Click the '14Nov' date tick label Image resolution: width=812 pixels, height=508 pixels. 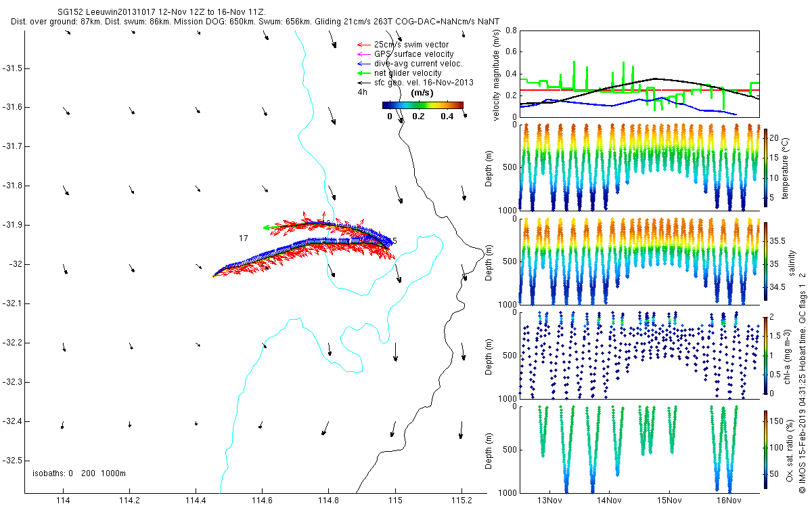tap(609, 501)
